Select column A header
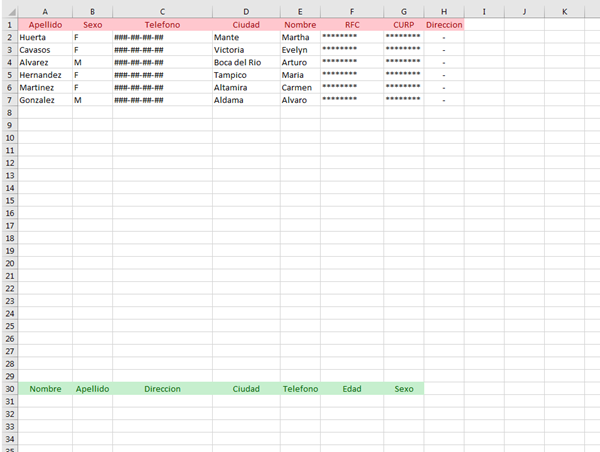The width and height of the screenshot is (600, 452). click(x=45, y=12)
